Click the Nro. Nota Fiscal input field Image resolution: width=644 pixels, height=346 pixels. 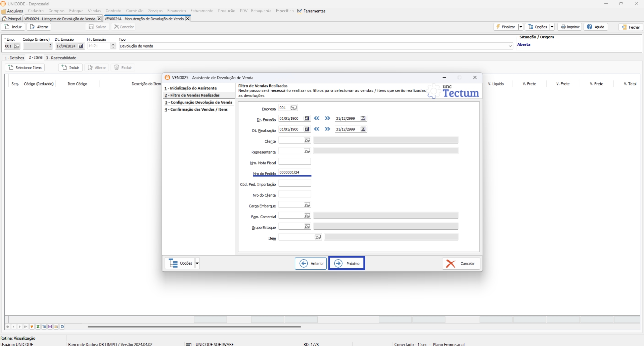(x=294, y=162)
